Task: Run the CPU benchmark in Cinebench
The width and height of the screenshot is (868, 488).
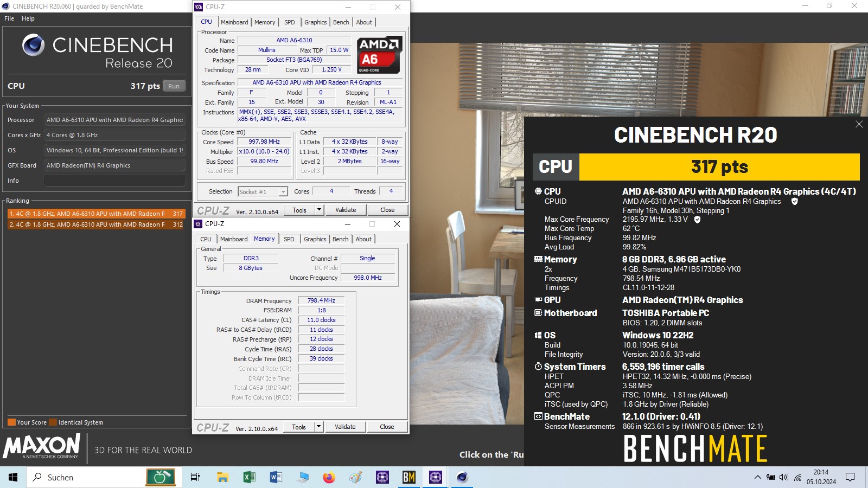Action: [x=174, y=86]
